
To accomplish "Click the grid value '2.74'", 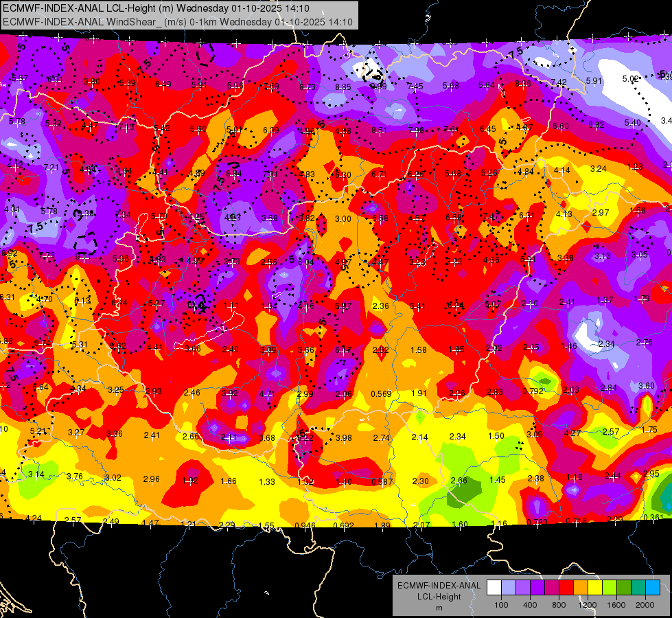I will (381, 438).
